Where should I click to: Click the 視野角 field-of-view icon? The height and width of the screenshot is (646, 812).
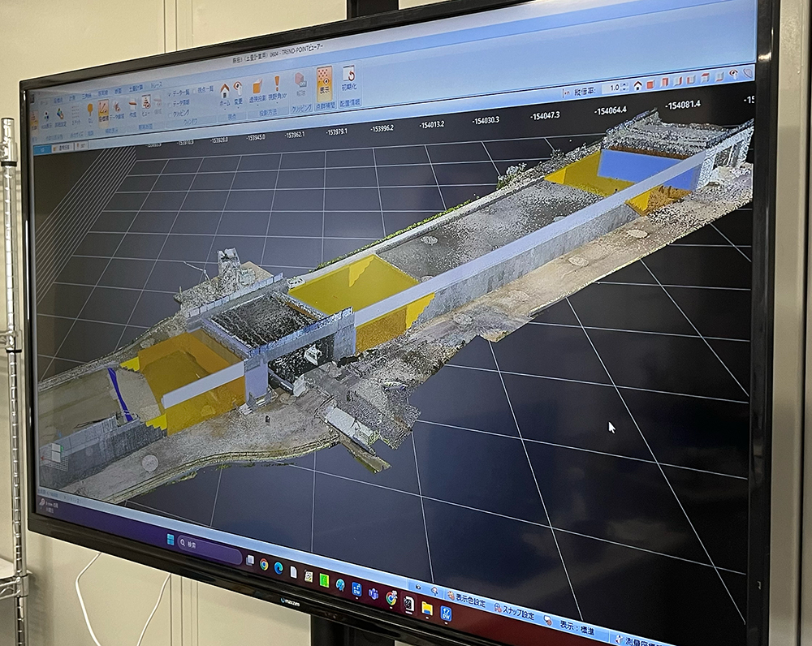[277, 84]
